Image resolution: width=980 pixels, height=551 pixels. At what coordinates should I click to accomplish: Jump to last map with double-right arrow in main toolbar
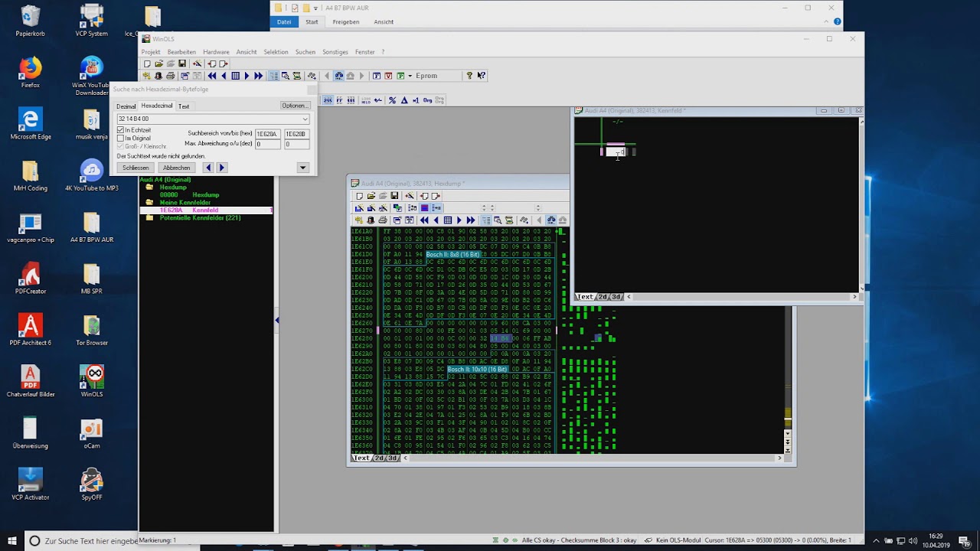pyautogui.click(x=258, y=76)
